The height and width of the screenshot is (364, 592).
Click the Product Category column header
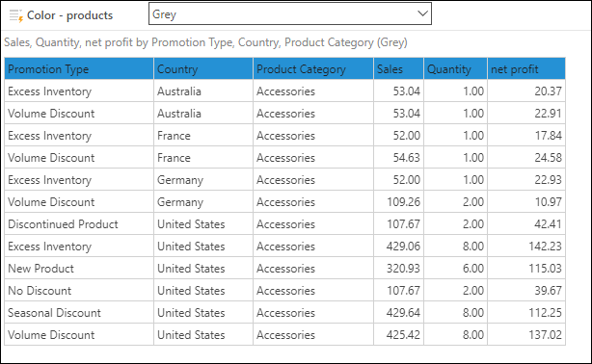click(313, 69)
